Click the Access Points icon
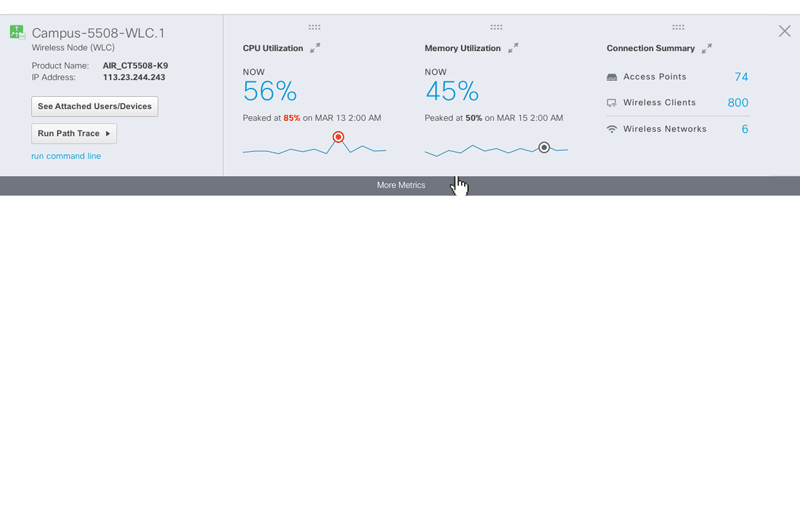Viewport: 800px width, 518px height. [612, 77]
